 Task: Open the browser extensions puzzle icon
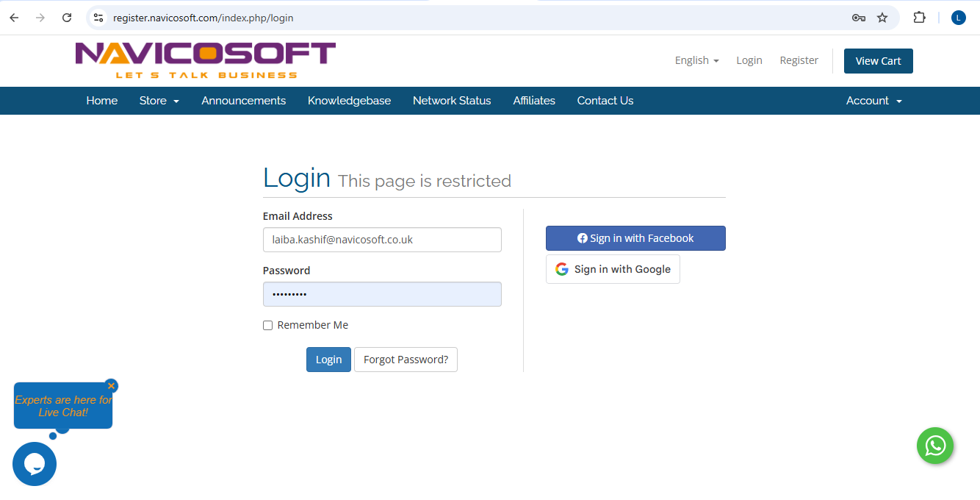[919, 18]
